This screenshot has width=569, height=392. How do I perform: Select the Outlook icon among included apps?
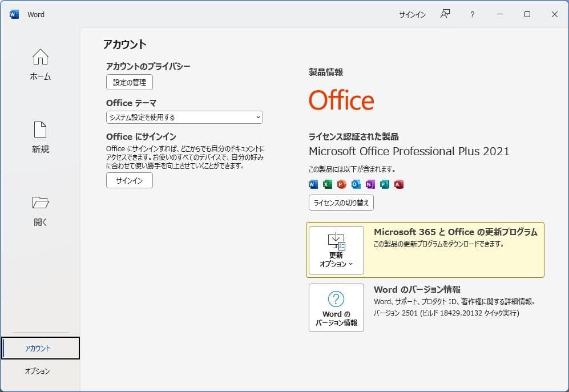[x=355, y=184]
